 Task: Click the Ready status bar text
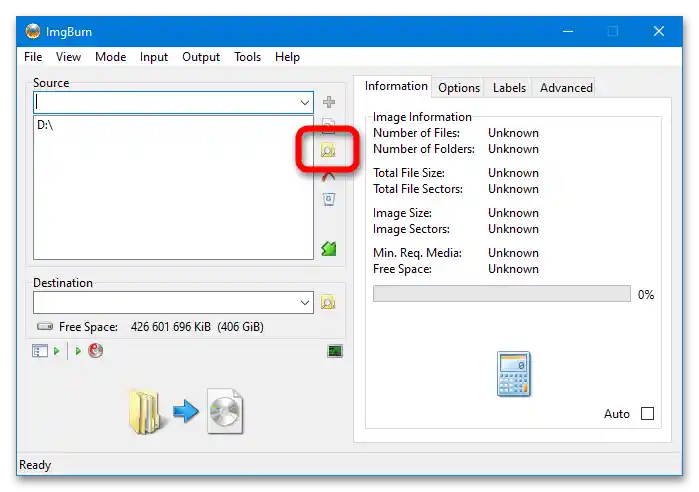(35, 465)
